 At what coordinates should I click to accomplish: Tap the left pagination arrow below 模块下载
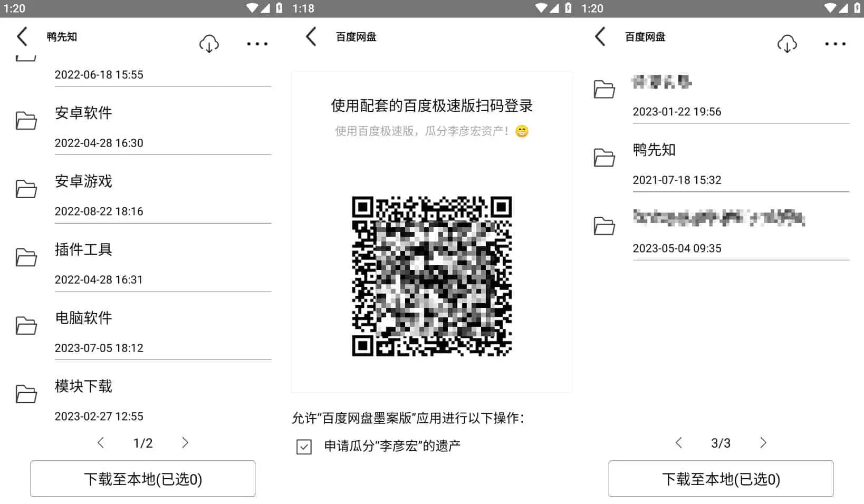tap(101, 443)
